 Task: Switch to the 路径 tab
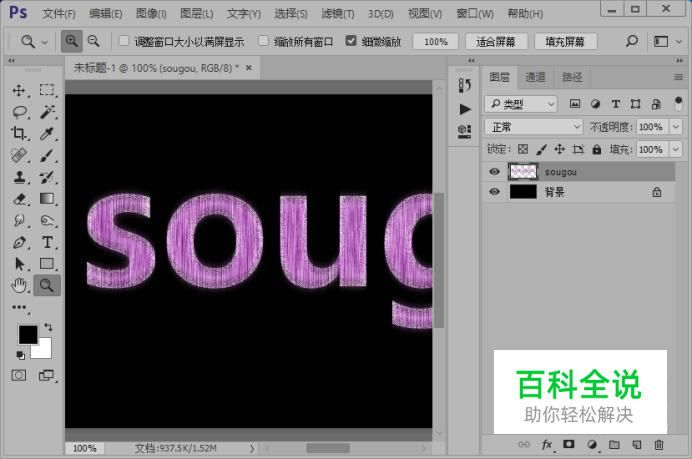[x=572, y=77]
